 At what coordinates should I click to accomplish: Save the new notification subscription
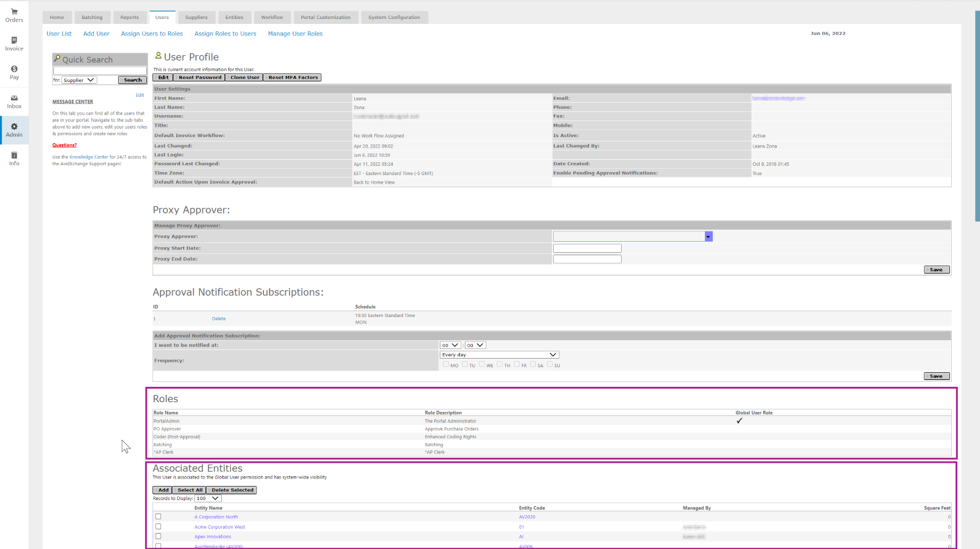click(937, 376)
